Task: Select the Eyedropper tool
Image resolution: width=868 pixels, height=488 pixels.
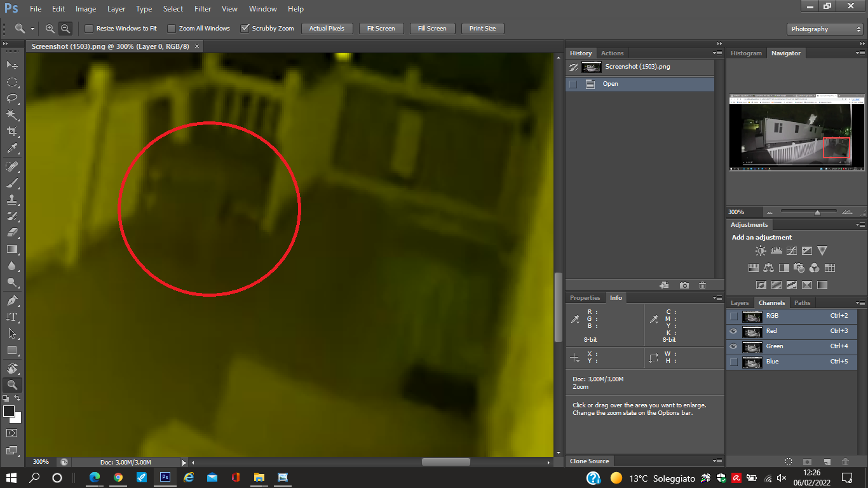Action: (11, 149)
